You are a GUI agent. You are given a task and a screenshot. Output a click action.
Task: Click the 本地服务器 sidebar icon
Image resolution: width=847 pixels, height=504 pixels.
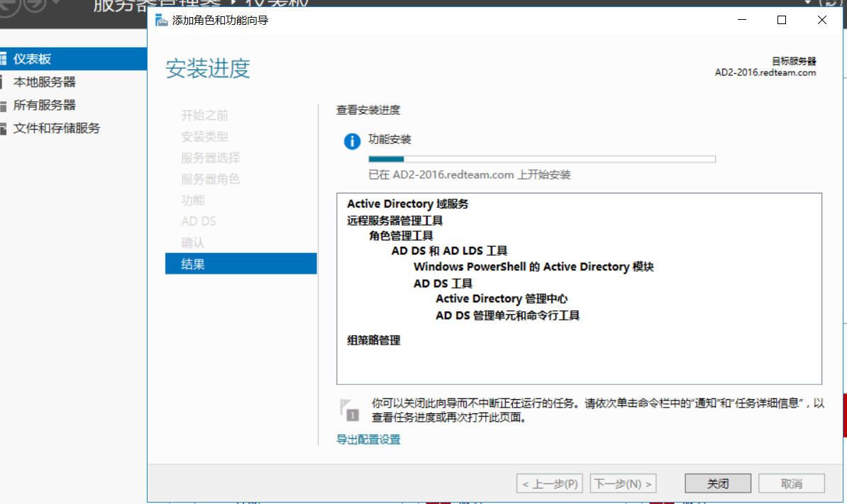2,82
